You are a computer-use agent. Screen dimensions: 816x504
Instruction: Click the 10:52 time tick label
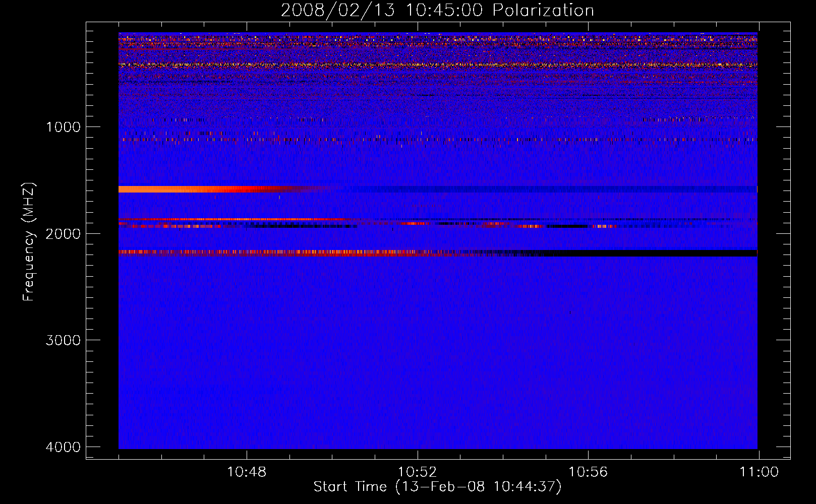point(417,472)
